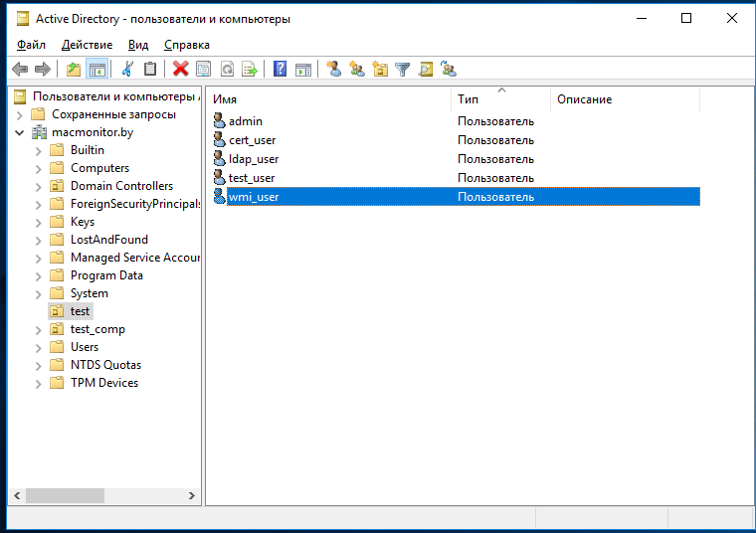
Task: Open Help with the blue question mark icon
Action: click(281, 69)
